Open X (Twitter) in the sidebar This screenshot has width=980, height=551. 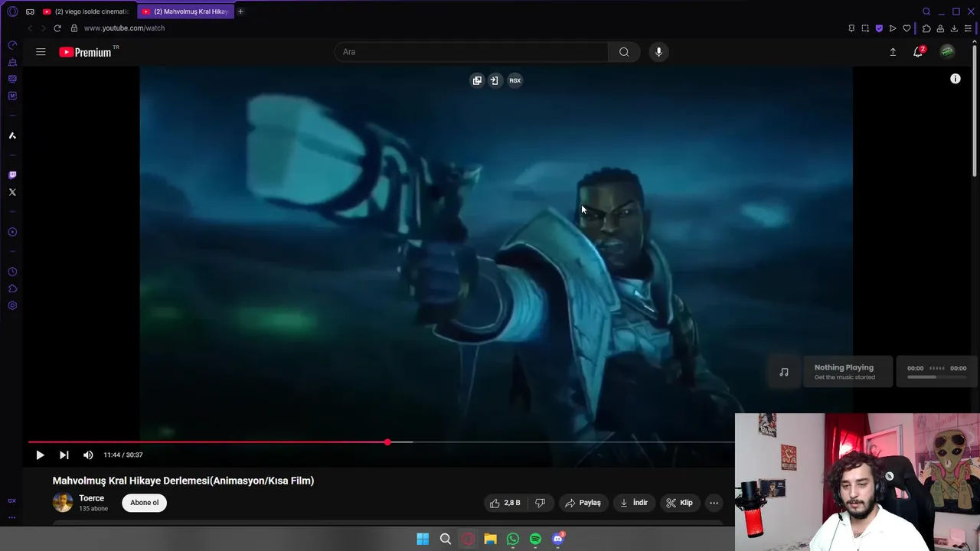(x=12, y=192)
